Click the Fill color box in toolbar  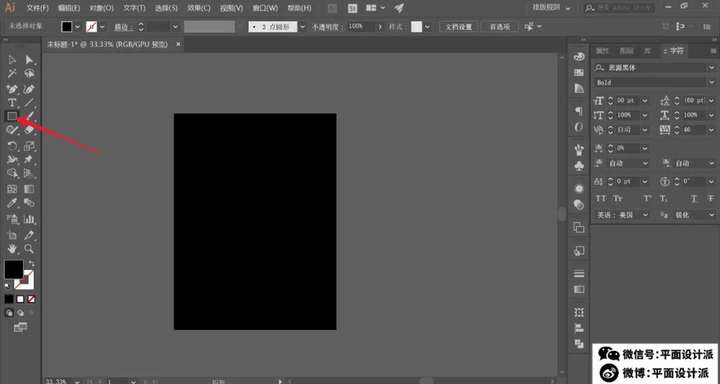(14, 270)
